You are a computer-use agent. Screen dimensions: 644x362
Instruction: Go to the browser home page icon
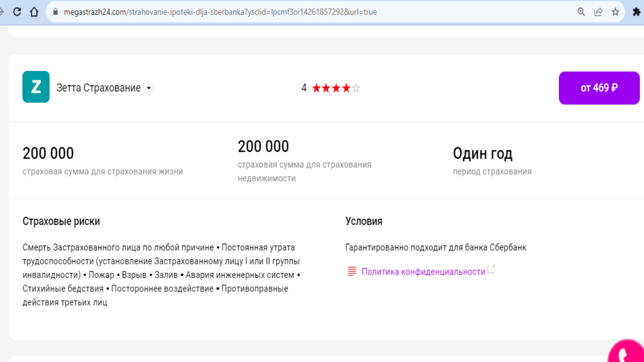tap(34, 12)
